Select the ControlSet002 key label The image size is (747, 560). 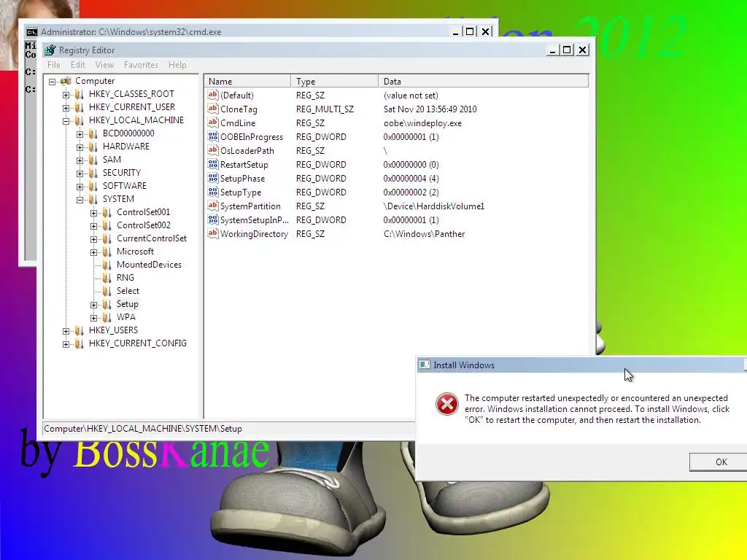144,225
